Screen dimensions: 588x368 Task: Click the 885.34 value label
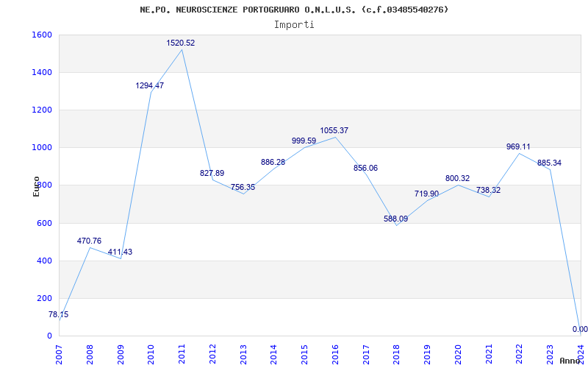click(x=549, y=163)
